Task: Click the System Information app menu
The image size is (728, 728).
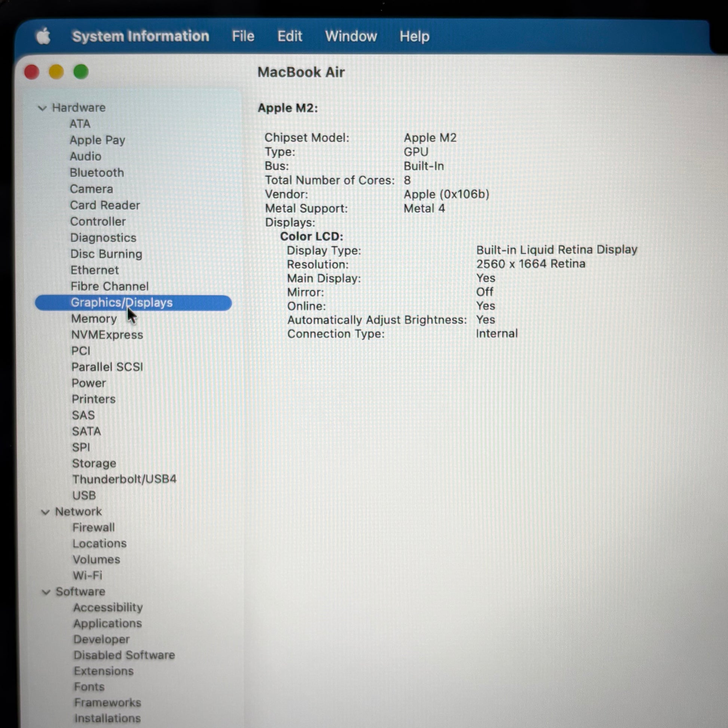Action: click(x=140, y=37)
